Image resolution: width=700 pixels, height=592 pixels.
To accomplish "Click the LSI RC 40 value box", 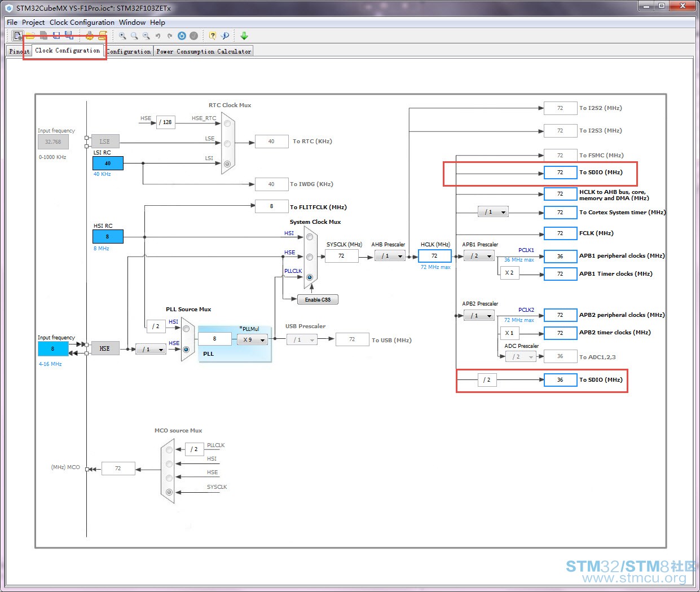I will point(108,163).
